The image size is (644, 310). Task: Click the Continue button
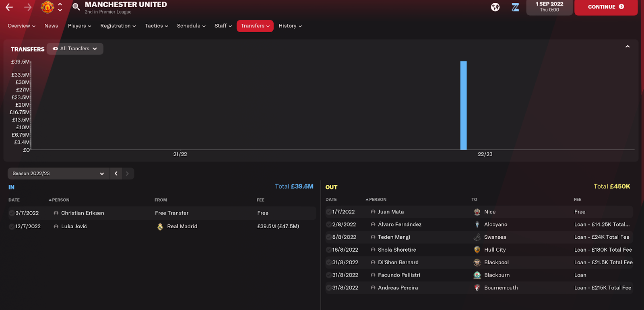click(606, 7)
